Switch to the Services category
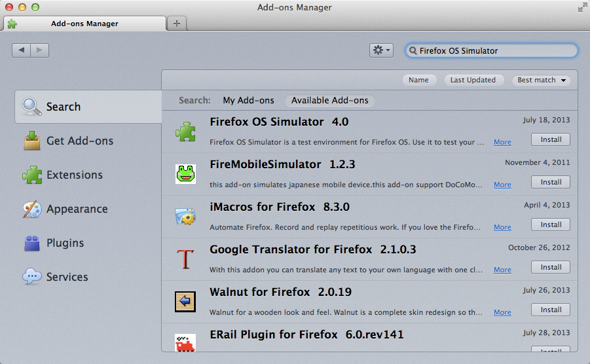 pyautogui.click(x=67, y=277)
